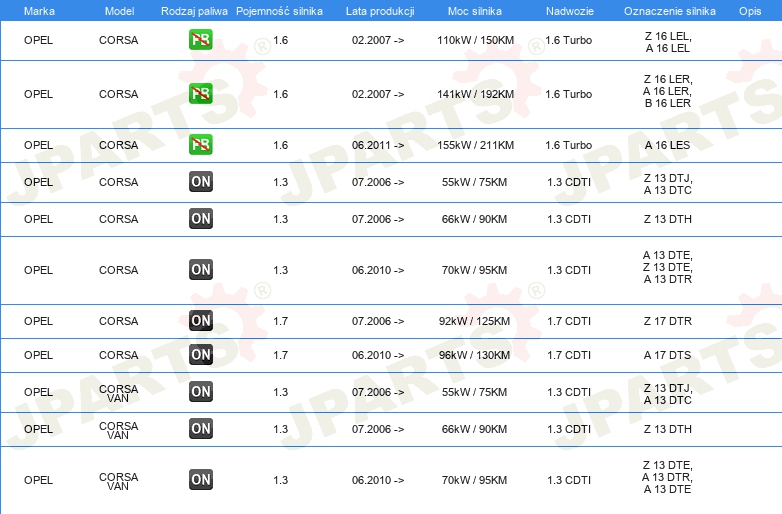Select the Z 17 DTR engine code cell
The width and height of the screenshot is (782, 514).
667,321
